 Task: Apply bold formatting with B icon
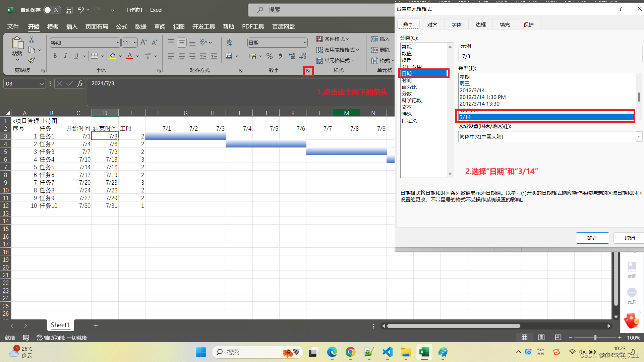(x=55, y=56)
